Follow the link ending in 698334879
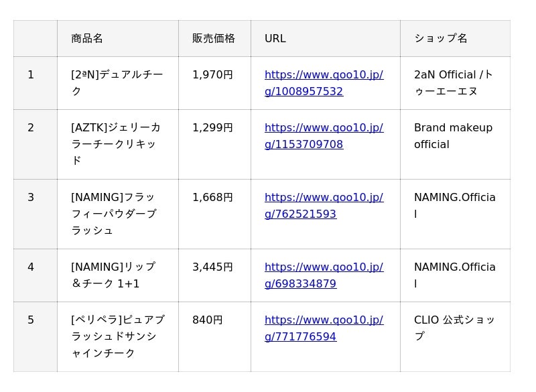This screenshot has width=536, height=392. [324, 275]
